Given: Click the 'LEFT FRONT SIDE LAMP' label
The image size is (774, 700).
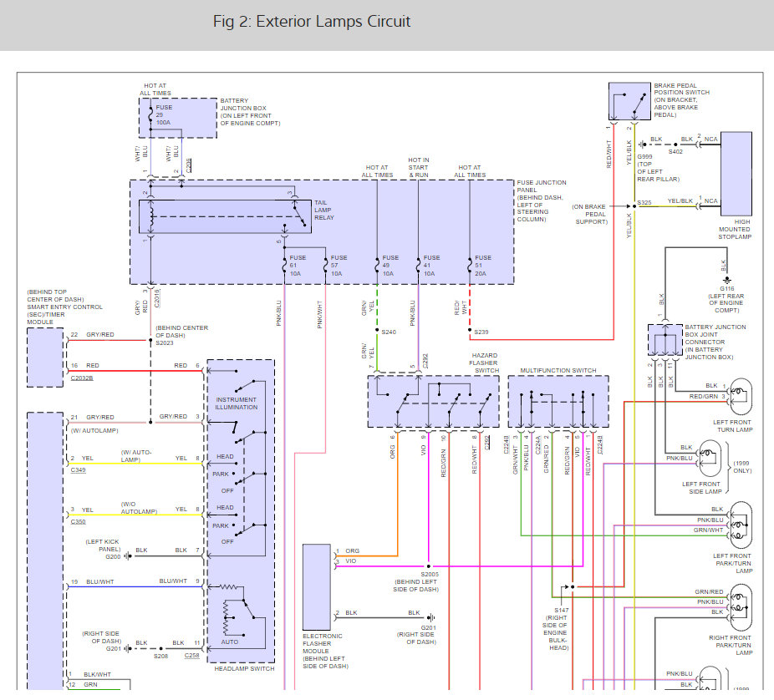Looking at the screenshot, I should point(702,488).
